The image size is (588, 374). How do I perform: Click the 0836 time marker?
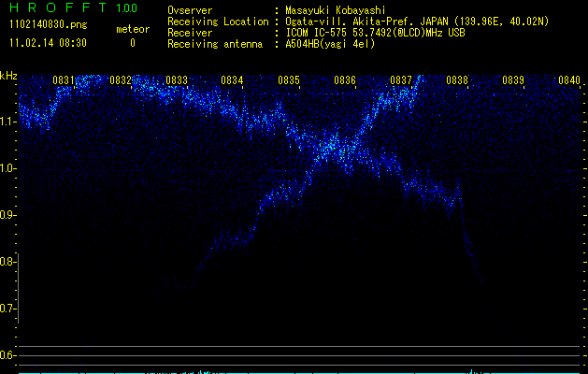pos(345,80)
